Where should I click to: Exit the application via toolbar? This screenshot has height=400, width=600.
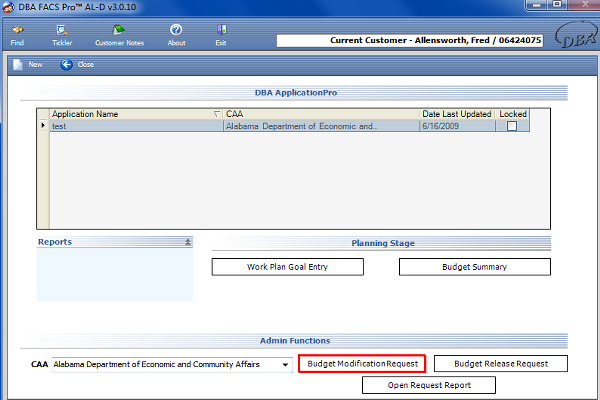221,36
